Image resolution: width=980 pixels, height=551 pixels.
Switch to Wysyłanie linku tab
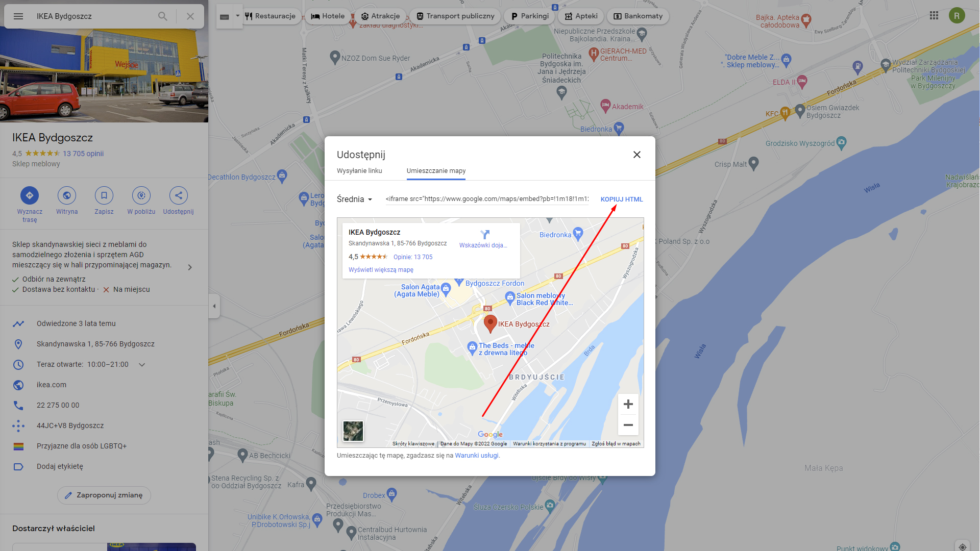point(359,171)
